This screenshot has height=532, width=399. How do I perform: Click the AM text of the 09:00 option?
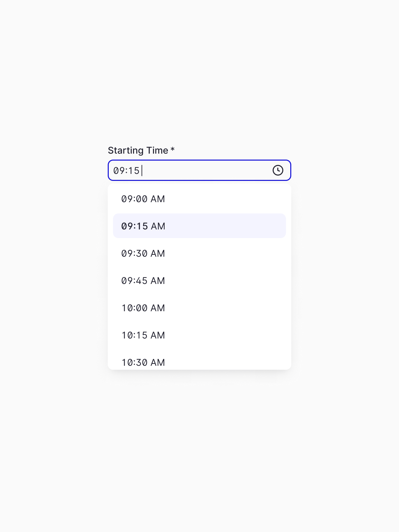pos(158,199)
